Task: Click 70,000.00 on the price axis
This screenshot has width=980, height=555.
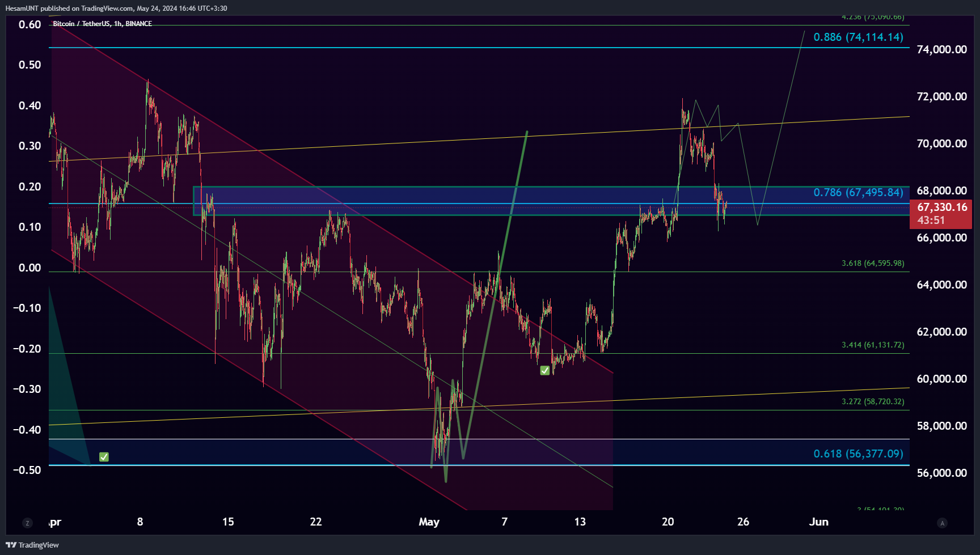Action: pos(942,143)
